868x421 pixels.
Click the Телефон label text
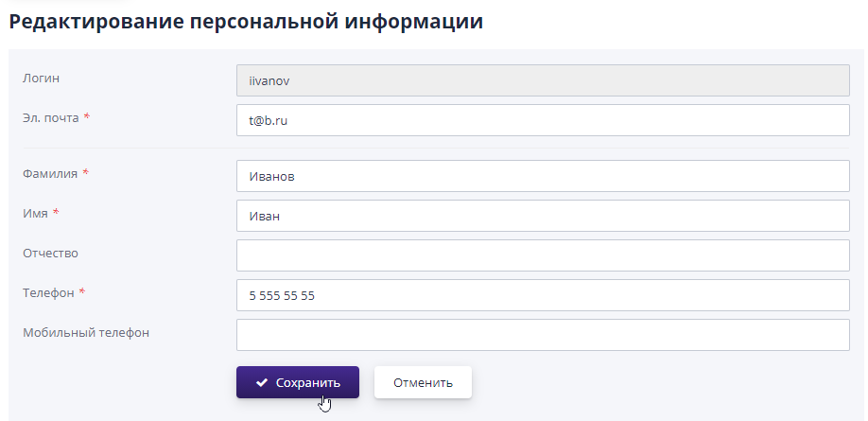click(48, 292)
